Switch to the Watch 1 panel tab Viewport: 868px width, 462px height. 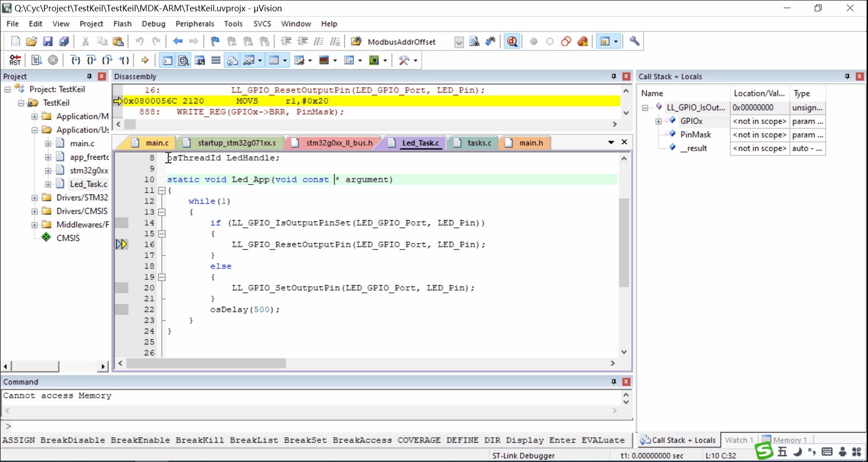click(739, 440)
